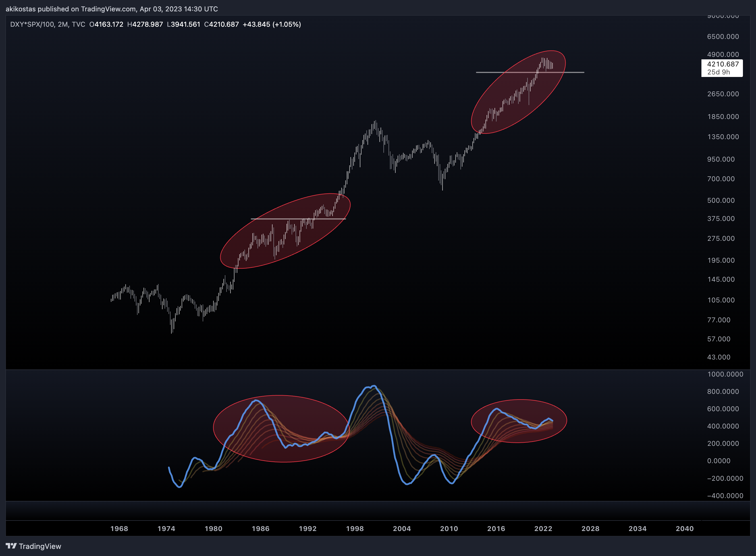Click the 375.000 price scale label
The width and height of the screenshot is (756, 556).
tap(721, 218)
